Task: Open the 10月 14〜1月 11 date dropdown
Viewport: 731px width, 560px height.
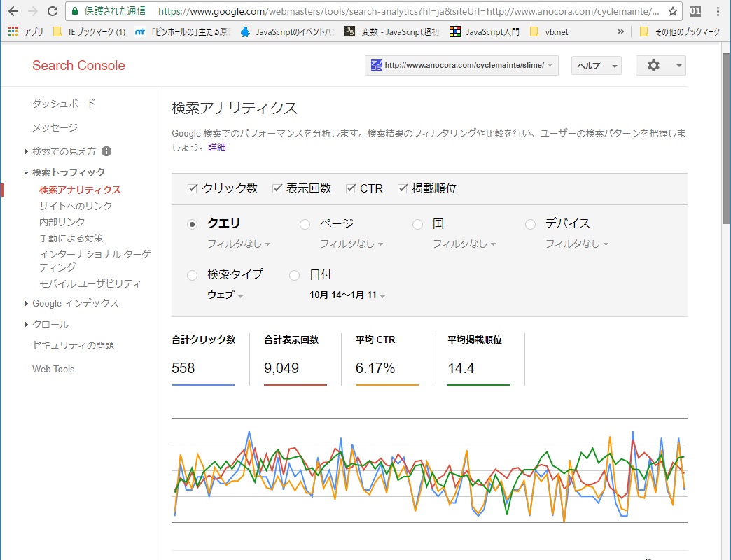Action: point(347,295)
